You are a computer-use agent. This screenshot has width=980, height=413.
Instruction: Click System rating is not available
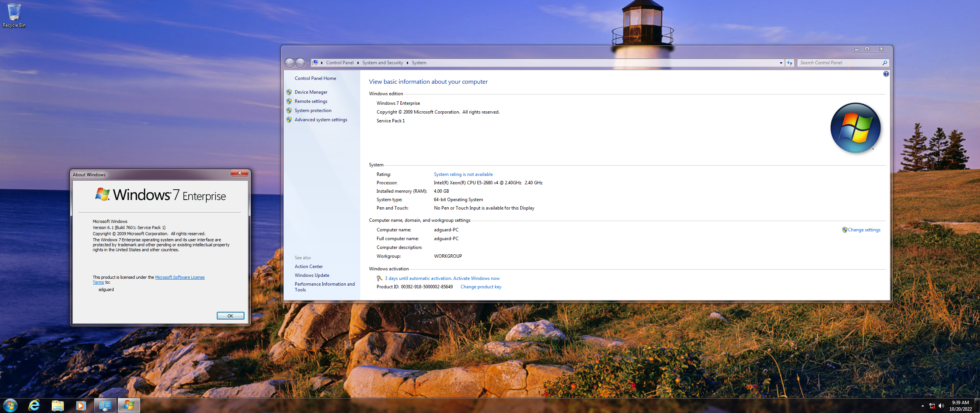pyautogui.click(x=463, y=174)
